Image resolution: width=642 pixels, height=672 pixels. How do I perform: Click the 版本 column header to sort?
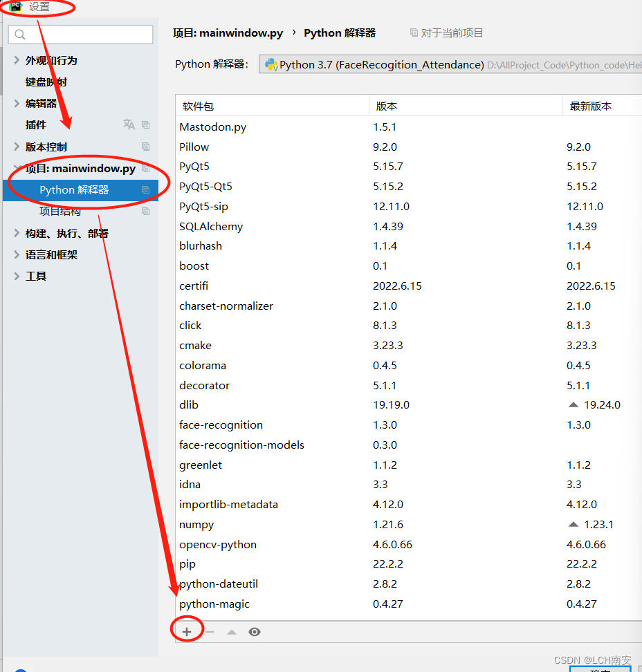[386, 104]
